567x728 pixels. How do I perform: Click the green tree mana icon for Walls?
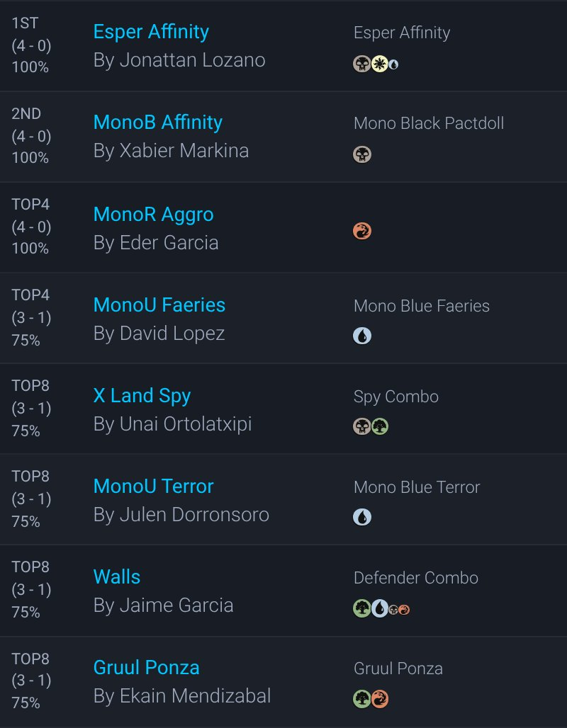(x=362, y=608)
